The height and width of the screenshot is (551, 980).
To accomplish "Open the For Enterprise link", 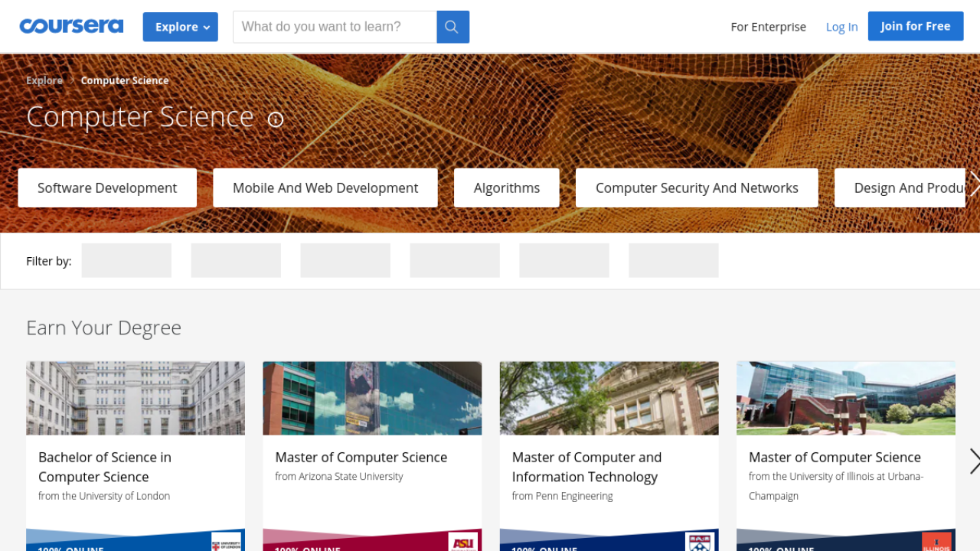I will pos(768,27).
